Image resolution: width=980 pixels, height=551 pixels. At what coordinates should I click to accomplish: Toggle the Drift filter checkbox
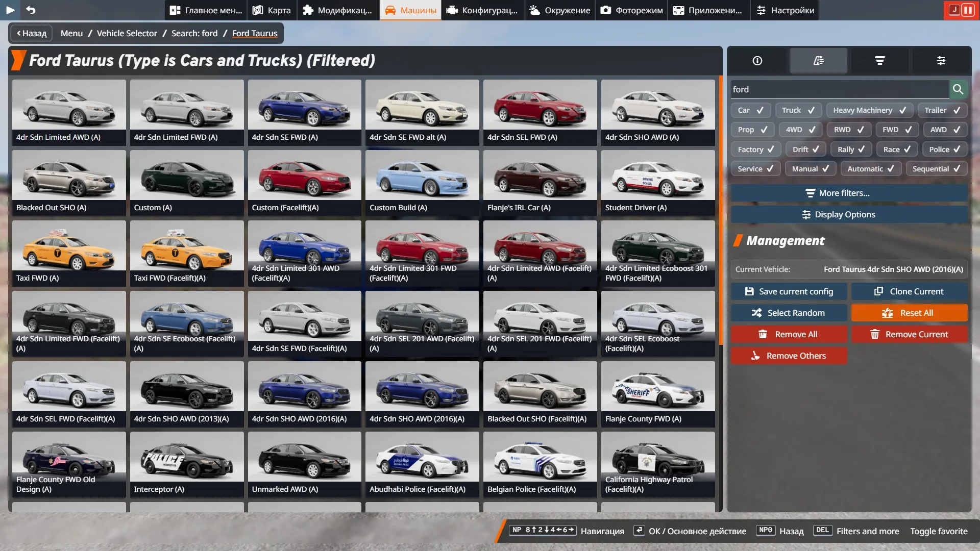point(805,149)
